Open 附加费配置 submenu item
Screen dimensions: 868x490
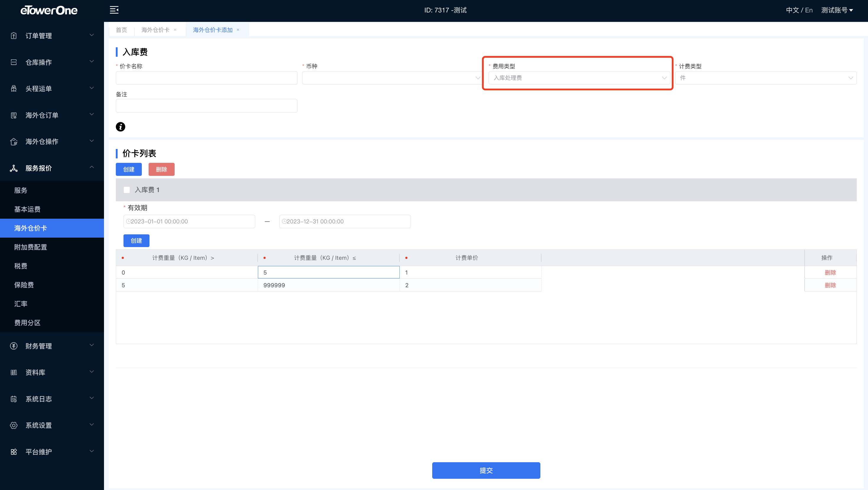click(x=52, y=247)
